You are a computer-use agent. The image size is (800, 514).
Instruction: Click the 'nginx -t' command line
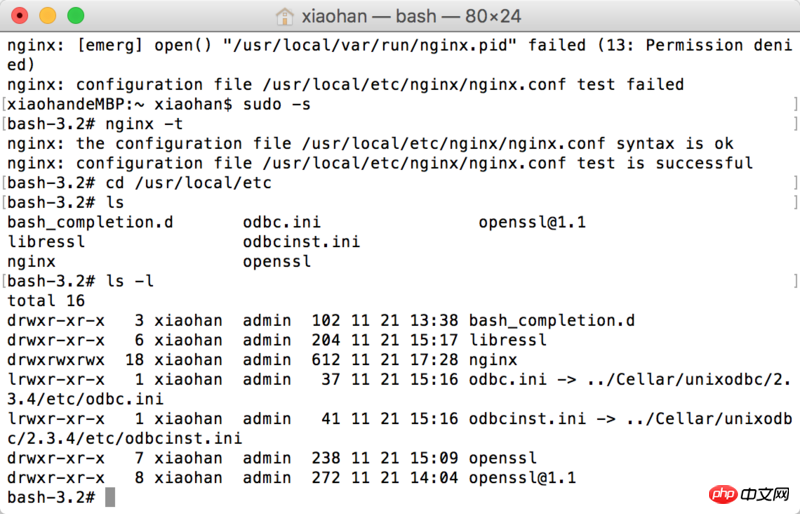[x=94, y=124]
